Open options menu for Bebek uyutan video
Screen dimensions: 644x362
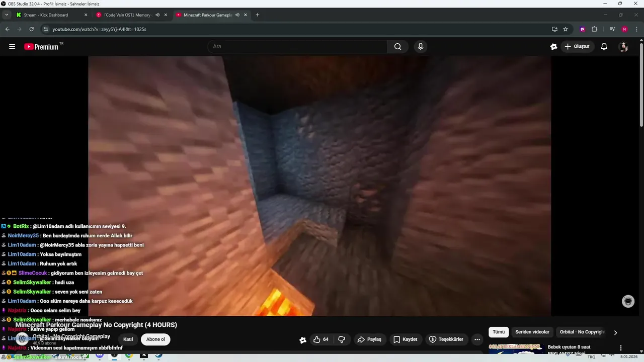click(x=621, y=348)
